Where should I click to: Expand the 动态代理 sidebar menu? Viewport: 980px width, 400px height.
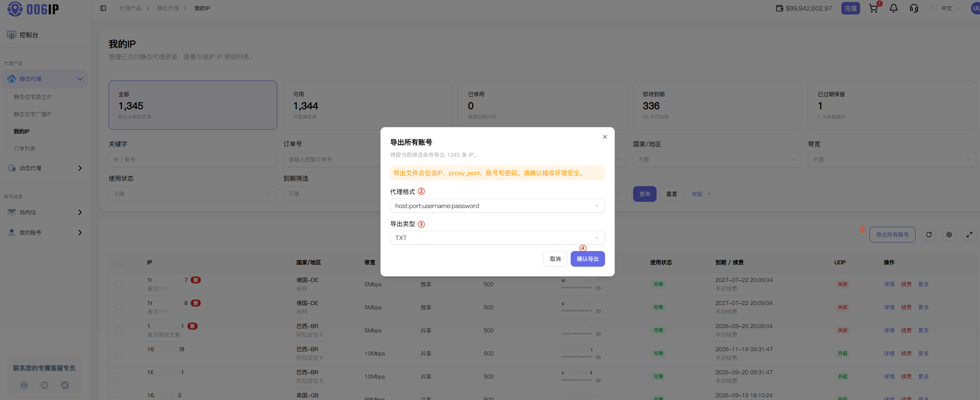[45, 168]
